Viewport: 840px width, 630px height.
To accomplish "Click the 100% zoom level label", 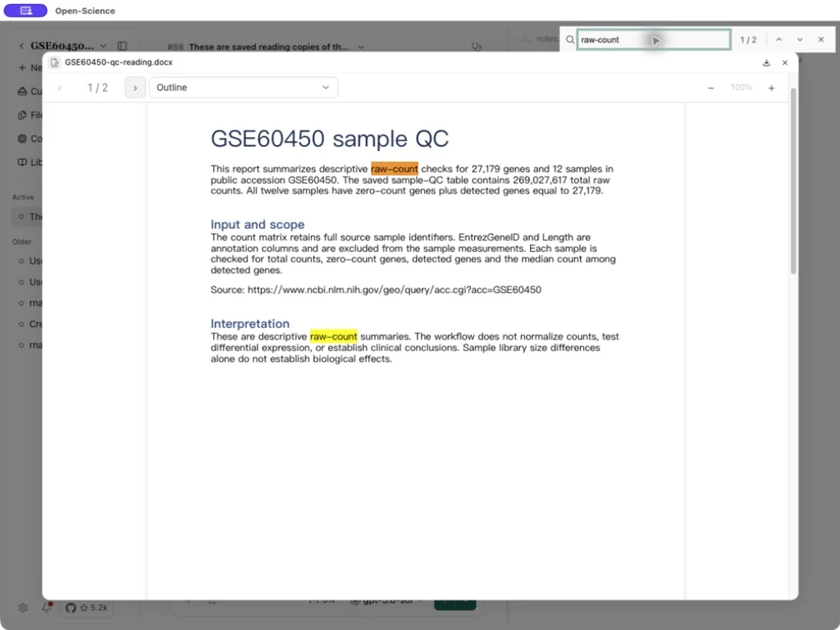I will click(x=742, y=87).
